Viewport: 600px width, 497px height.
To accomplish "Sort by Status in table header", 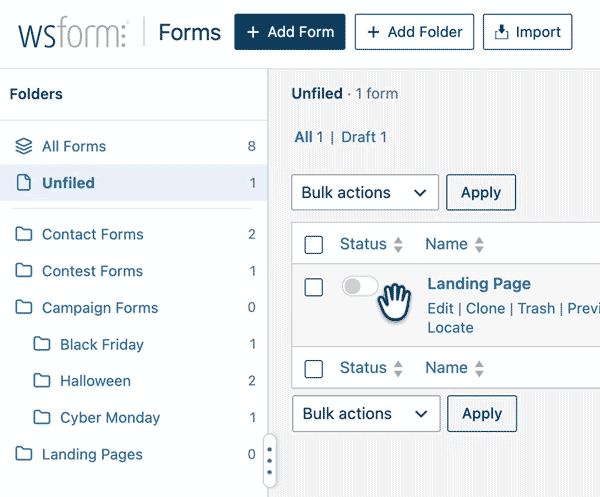I will pyautogui.click(x=371, y=244).
